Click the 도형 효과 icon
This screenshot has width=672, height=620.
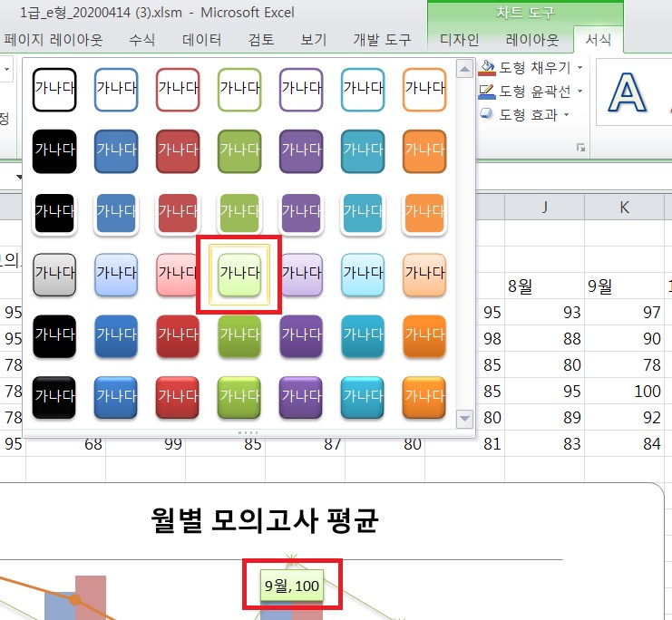(487, 114)
